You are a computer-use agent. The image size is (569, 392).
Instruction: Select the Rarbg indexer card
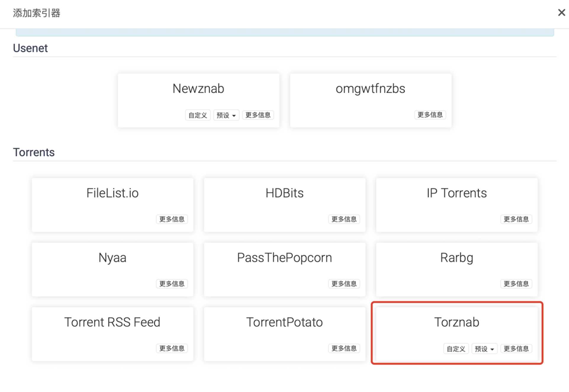[x=457, y=264]
